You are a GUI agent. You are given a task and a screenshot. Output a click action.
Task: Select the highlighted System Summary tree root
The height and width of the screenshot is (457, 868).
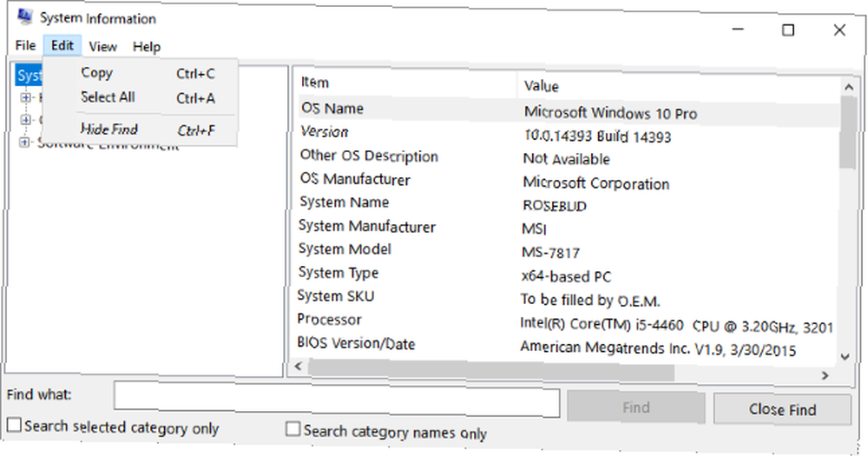30,76
